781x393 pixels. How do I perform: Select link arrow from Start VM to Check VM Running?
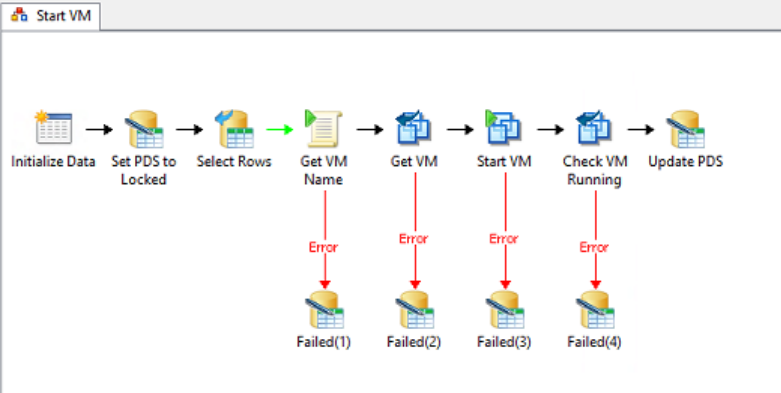click(550, 130)
